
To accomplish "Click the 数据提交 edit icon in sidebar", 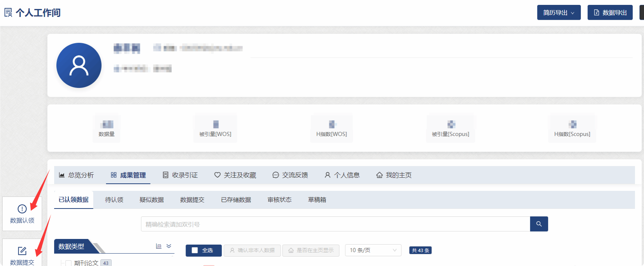I will click(x=22, y=251).
